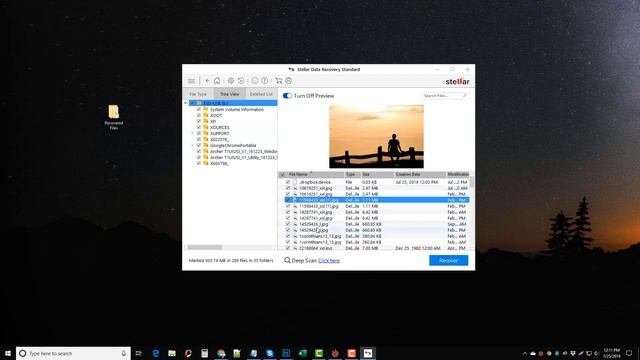This screenshot has height=360, width=640.
Task: Toggle the Turn Off Preview switch
Action: click(x=287, y=96)
